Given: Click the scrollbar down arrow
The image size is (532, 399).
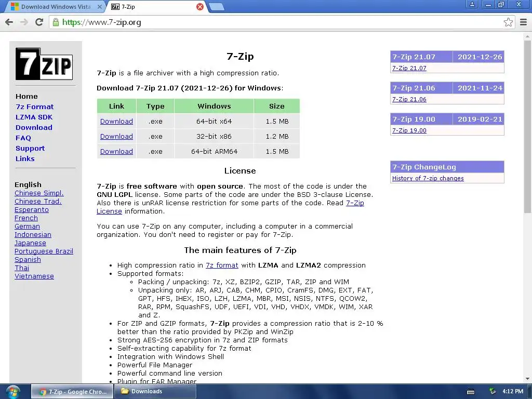Looking at the screenshot, I should [x=528, y=379].
